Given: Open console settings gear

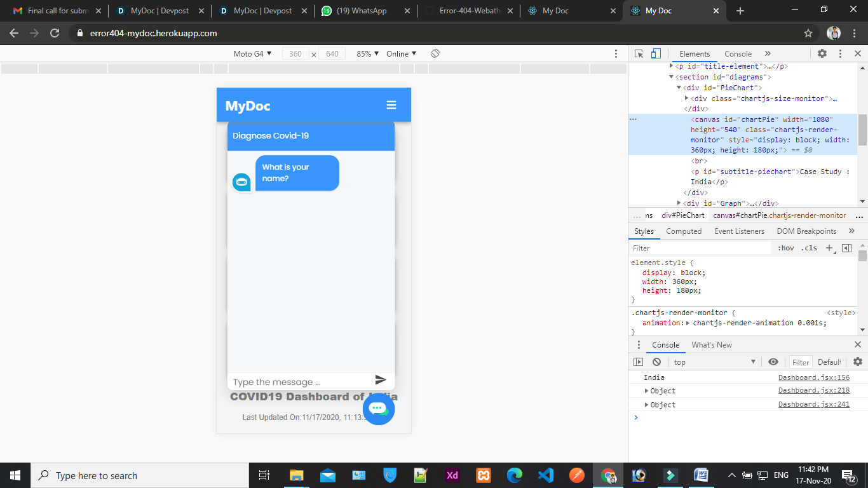Looking at the screenshot, I should coord(858,362).
